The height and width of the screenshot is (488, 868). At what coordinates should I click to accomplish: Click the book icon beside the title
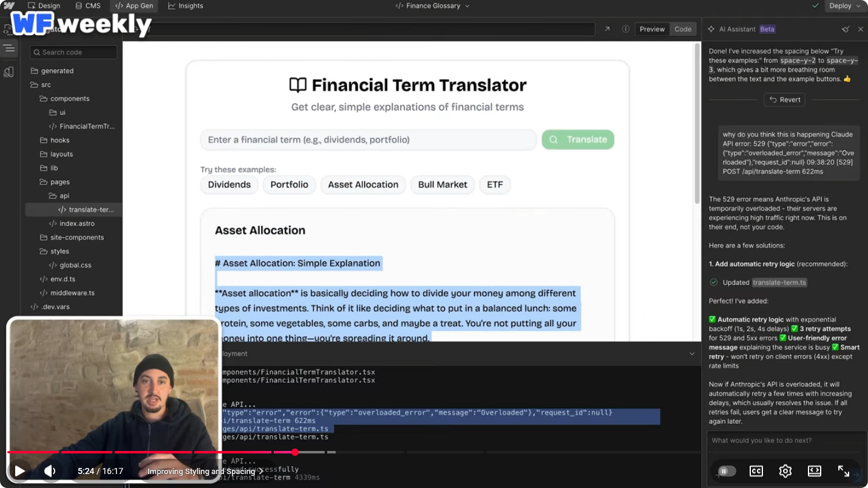(x=298, y=85)
